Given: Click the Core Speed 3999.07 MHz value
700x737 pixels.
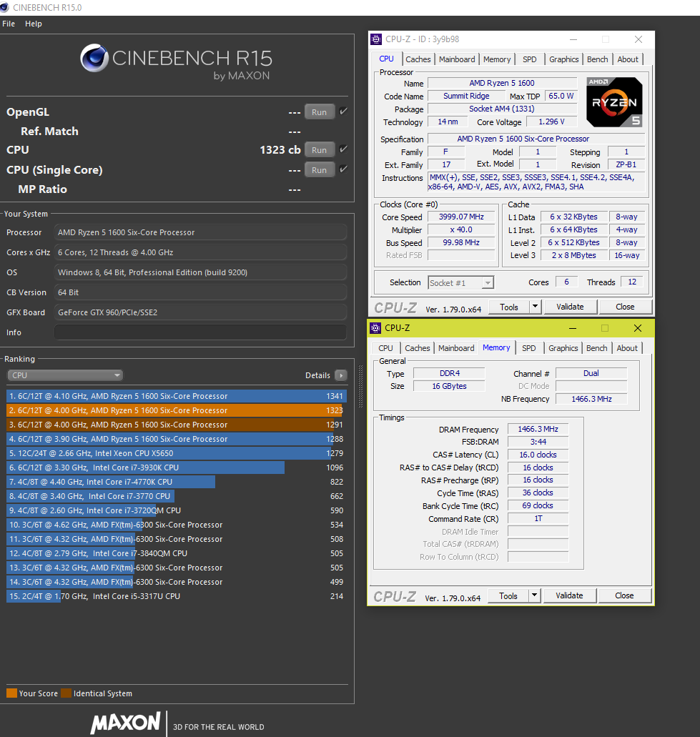Looking at the screenshot, I should pyautogui.click(x=461, y=217).
